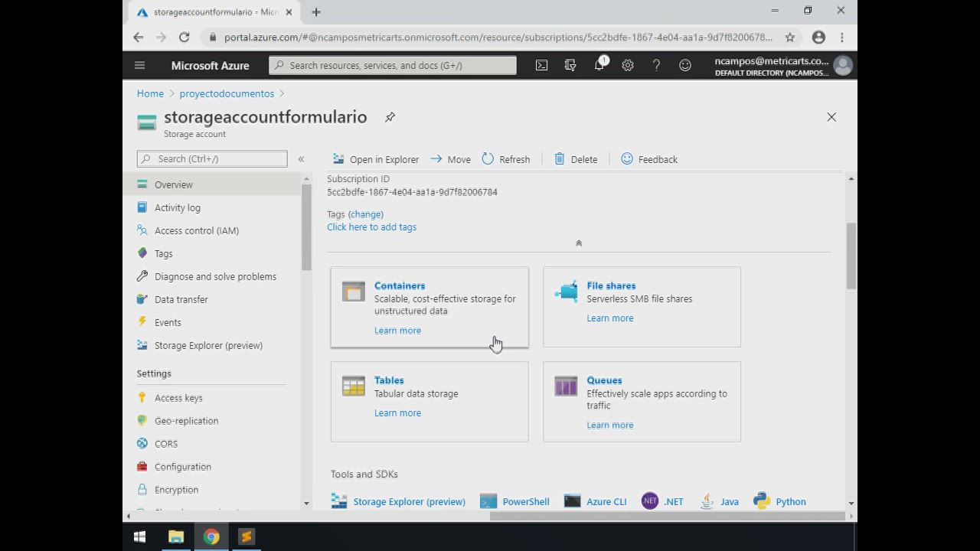Click Move in the command bar
The image size is (980, 551).
click(x=450, y=159)
